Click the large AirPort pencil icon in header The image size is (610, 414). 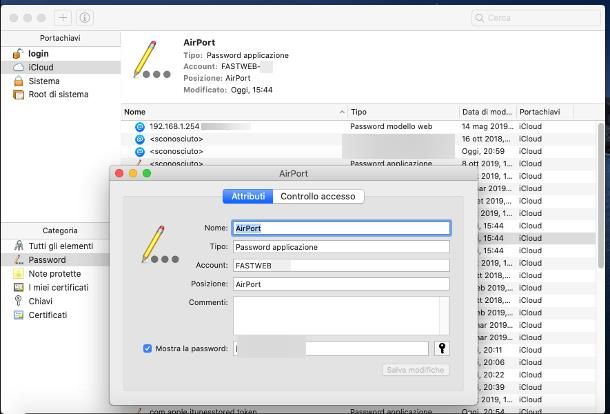coord(151,60)
